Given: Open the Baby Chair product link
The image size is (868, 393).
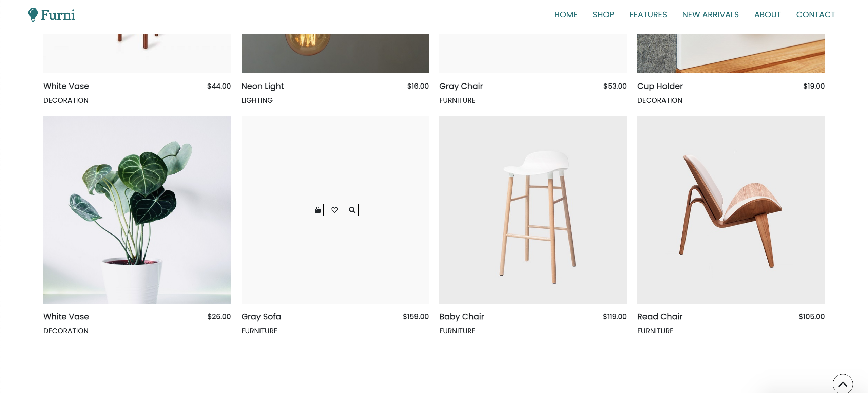Looking at the screenshot, I should (x=461, y=317).
